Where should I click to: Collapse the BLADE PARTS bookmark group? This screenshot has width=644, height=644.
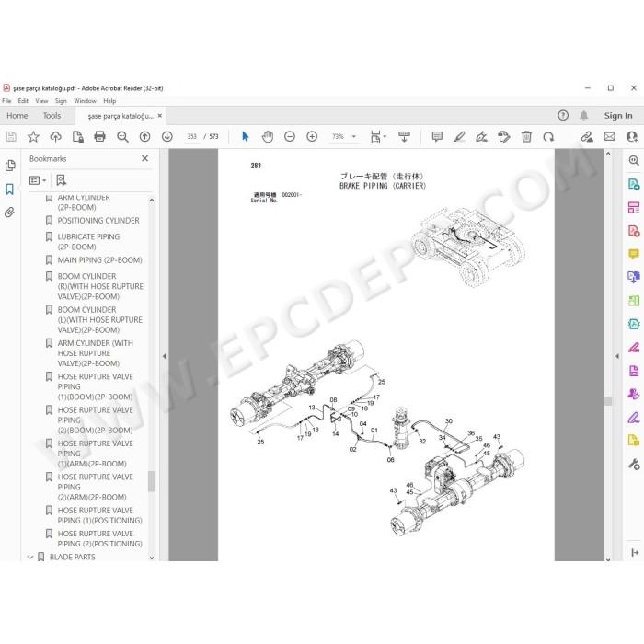[30, 557]
